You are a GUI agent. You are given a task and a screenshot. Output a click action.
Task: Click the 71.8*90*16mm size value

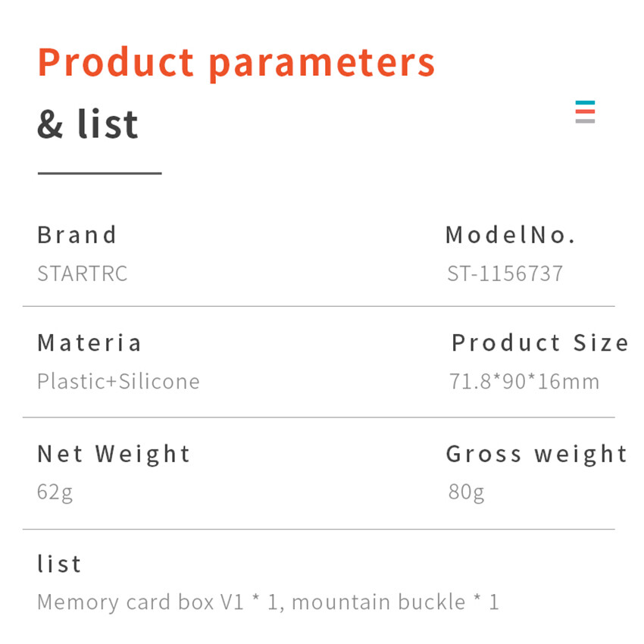(x=524, y=380)
